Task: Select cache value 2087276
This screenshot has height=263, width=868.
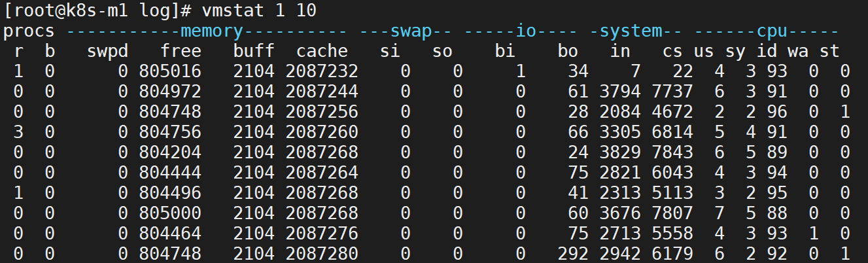Action: (x=322, y=234)
